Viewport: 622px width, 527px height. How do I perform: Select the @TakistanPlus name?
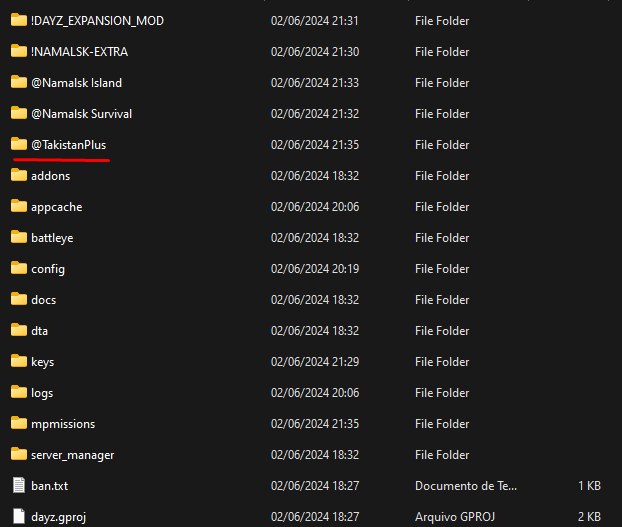click(69, 145)
